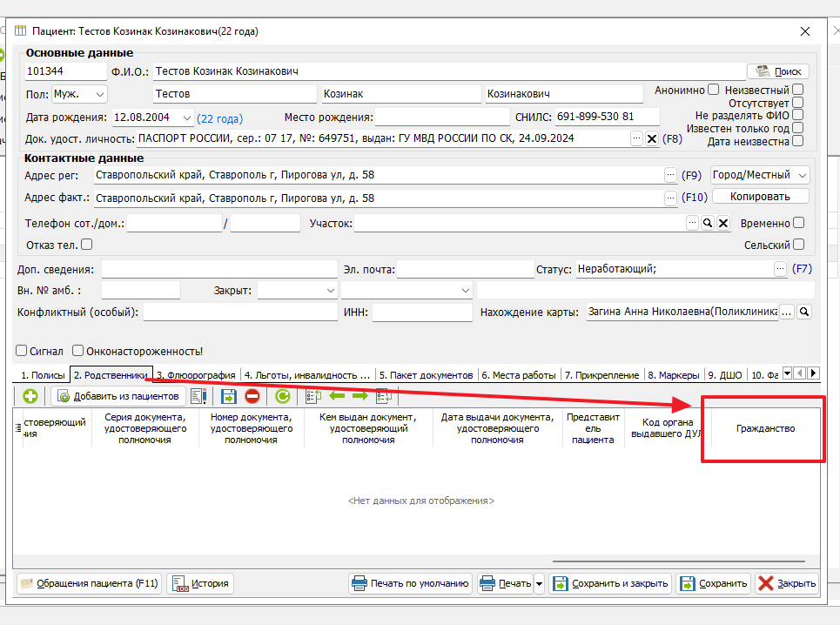This screenshot has width=840, height=625.
Task: Toggle Не разделять ФИО checkbox
Action: 797,115
